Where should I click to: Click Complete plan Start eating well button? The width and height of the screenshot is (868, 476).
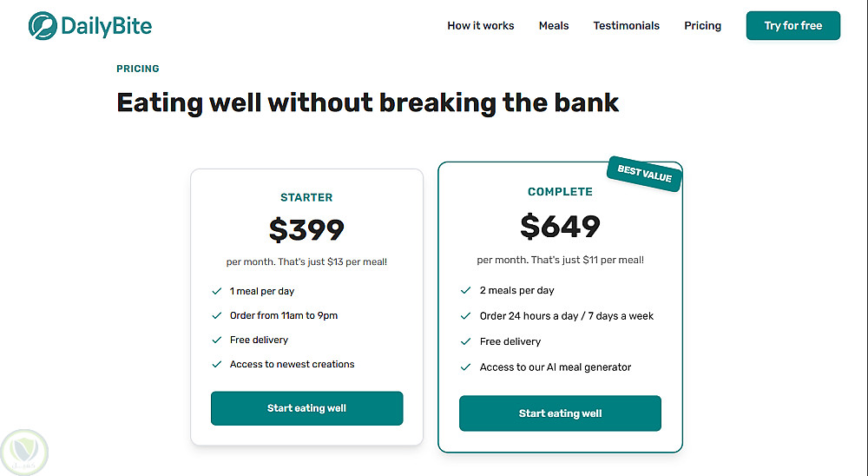click(560, 413)
